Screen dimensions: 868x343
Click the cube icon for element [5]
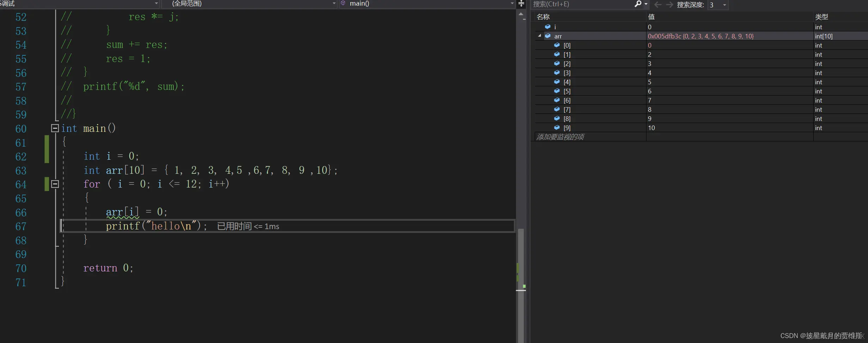pyautogui.click(x=557, y=91)
